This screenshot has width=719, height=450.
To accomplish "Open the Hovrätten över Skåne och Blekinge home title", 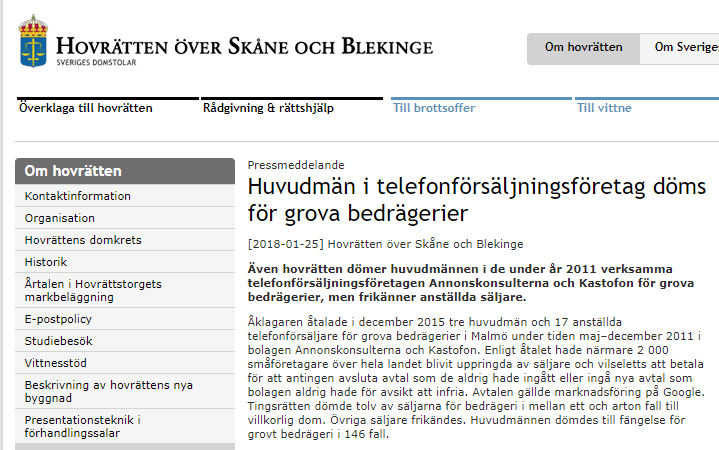I will (x=244, y=47).
